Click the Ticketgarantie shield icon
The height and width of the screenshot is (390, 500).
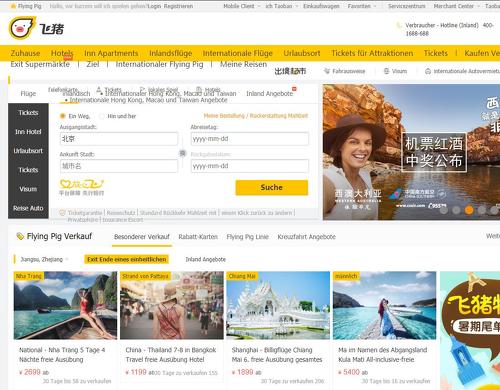(x=62, y=213)
